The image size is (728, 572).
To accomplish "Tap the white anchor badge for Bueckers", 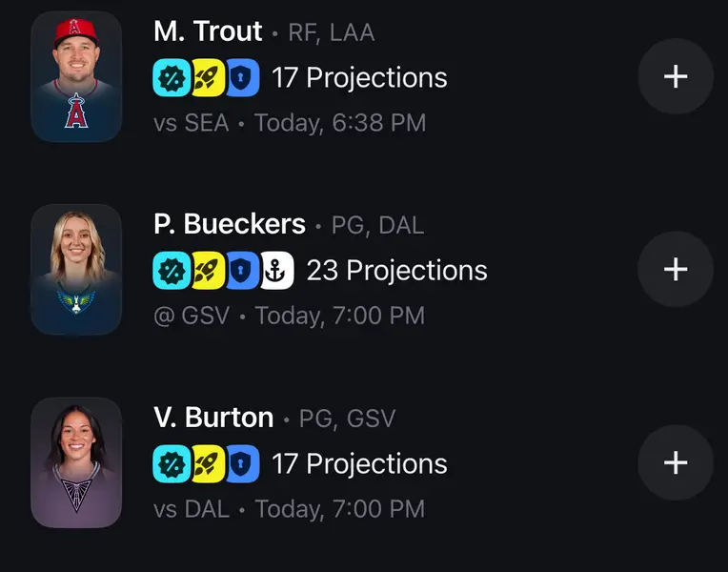I will click(x=276, y=270).
